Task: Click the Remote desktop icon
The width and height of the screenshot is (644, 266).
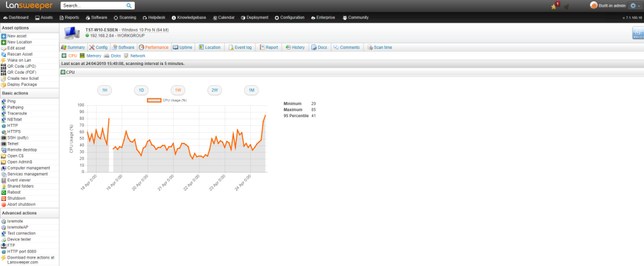Action: pos(4,150)
